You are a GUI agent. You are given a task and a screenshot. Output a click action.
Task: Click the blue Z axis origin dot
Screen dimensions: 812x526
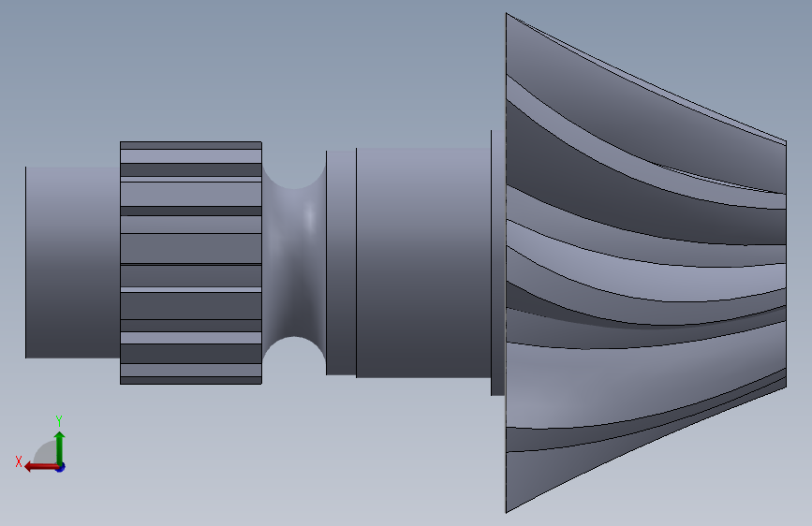coord(61,467)
